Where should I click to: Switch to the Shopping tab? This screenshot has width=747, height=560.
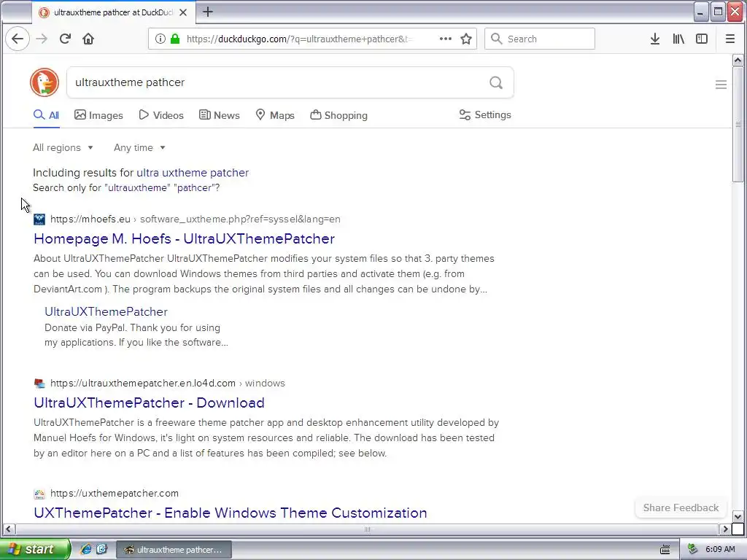pyautogui.click(x=338, y=115)
